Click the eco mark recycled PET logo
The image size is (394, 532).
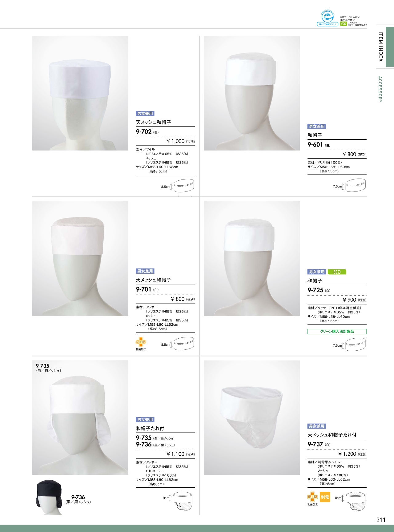(x=328, y=19)
